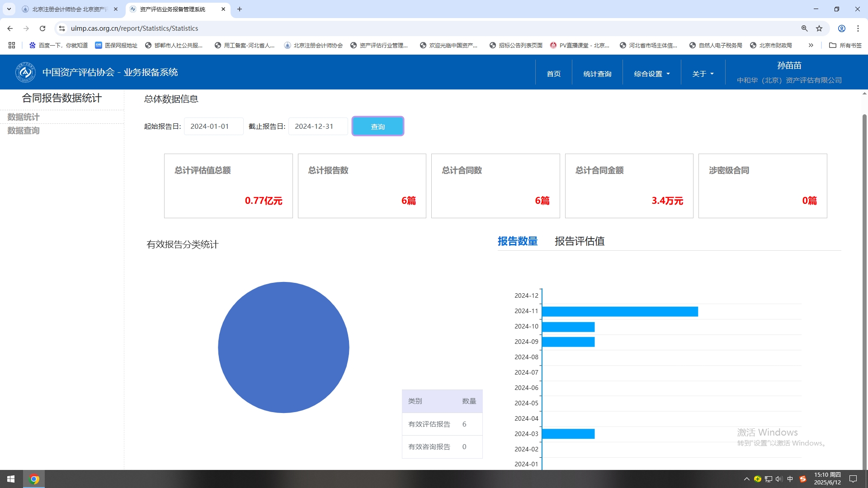The image size is (868, 488).
Task: Show the hidden bookmarks overflow chevron
Action: [x=811, y=45]
